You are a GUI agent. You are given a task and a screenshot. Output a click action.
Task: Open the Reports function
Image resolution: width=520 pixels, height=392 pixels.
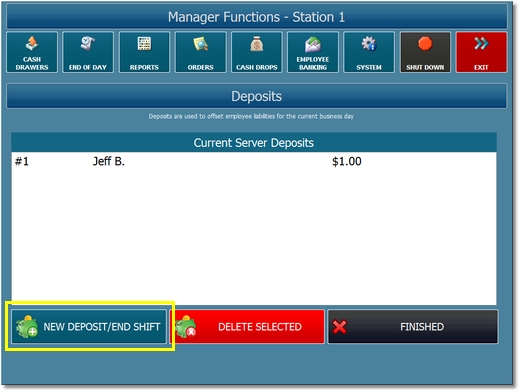tap(144, 52)
